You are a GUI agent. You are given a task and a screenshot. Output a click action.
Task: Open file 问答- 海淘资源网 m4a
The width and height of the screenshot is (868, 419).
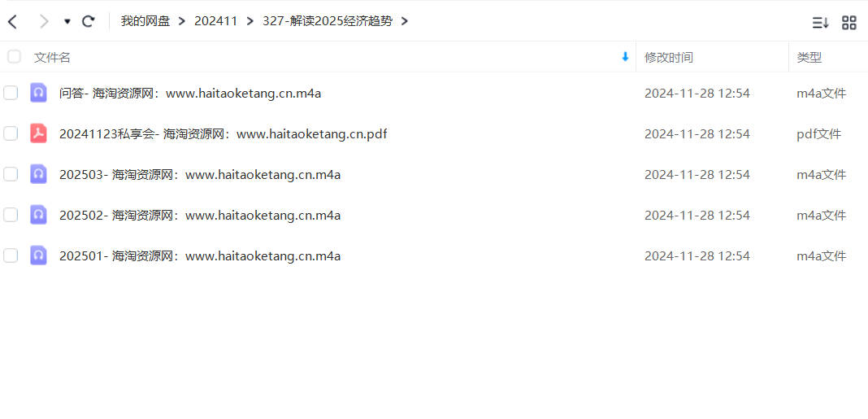(x=190, y=94)
